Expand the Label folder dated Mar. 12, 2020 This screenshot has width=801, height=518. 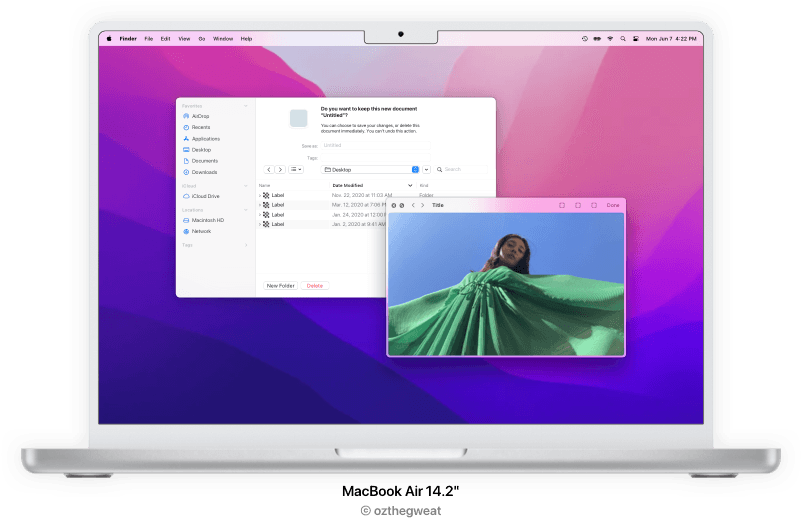pos(260,205)
